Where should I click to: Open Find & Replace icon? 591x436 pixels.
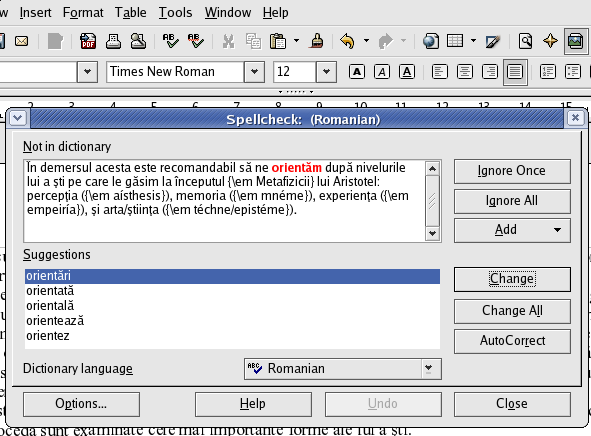[x=525, y=41]
